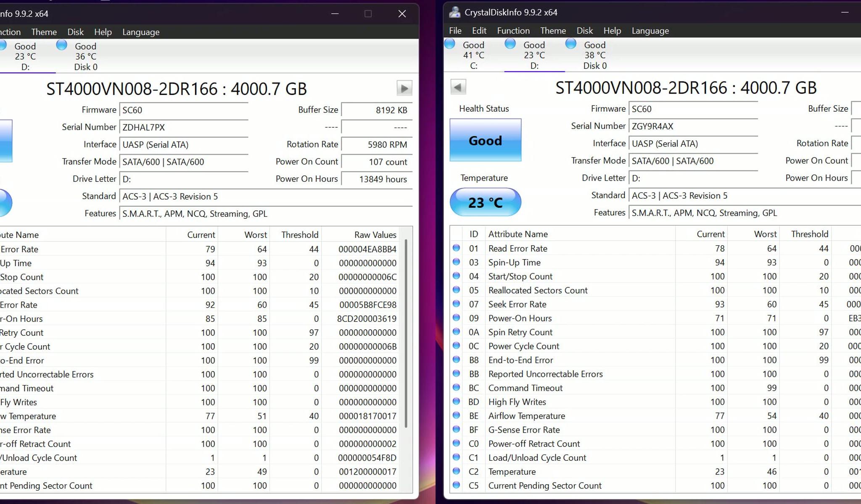
Task: Open Language menu in right window
Action: pos(650,31)
